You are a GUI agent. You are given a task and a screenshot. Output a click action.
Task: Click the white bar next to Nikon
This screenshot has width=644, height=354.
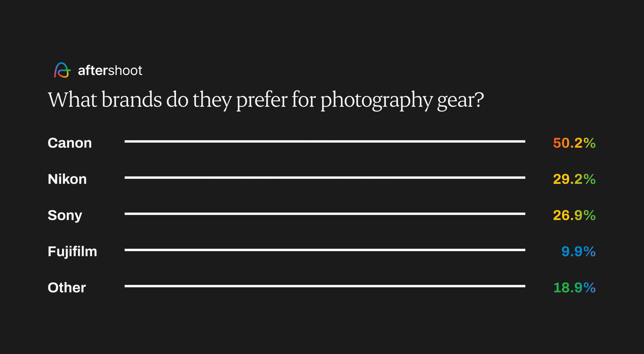pos(325,178)
